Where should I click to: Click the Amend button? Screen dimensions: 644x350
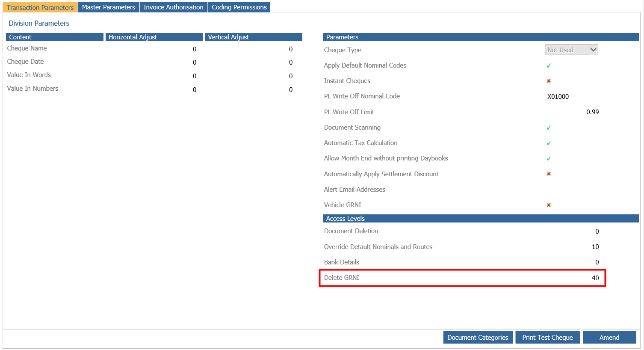coord(609,337)
